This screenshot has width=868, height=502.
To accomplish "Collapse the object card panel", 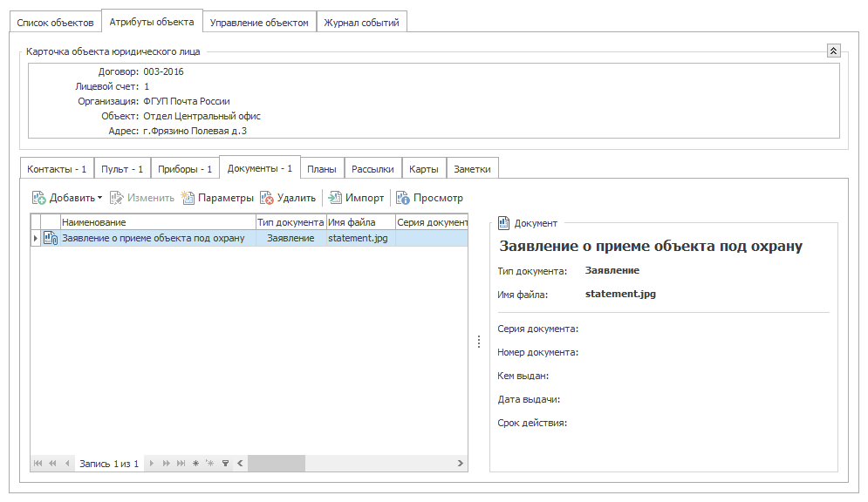I will [x=834, y=51].
